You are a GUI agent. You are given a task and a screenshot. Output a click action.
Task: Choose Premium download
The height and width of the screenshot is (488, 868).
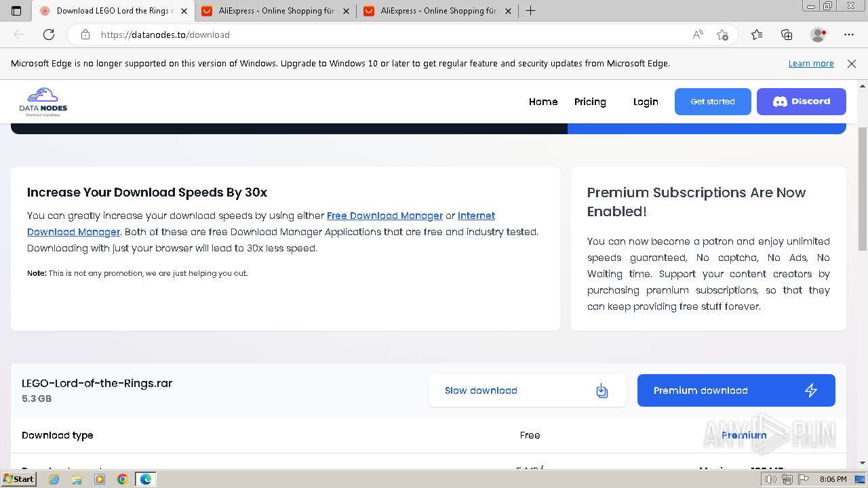pyautogui.click(x=736, y=390)
